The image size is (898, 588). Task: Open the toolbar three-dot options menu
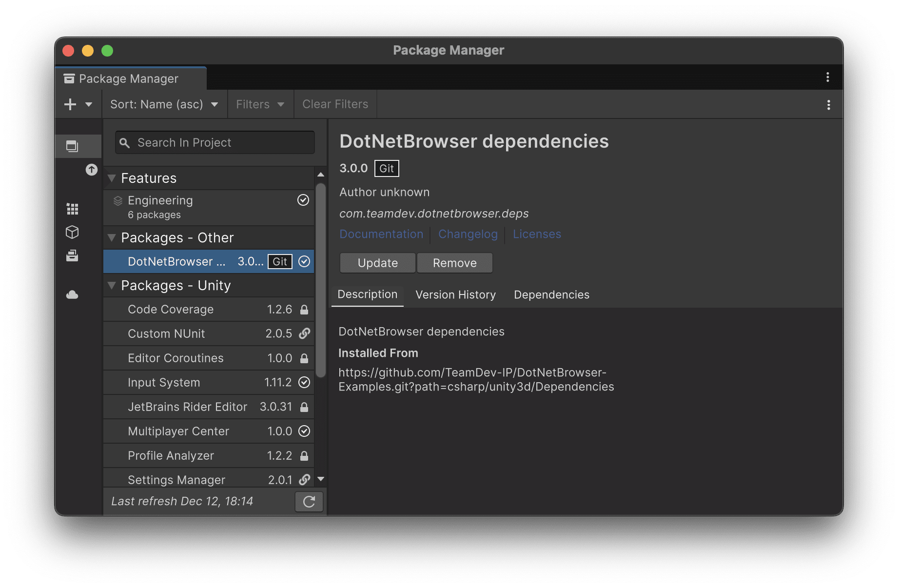coord(829,105)
